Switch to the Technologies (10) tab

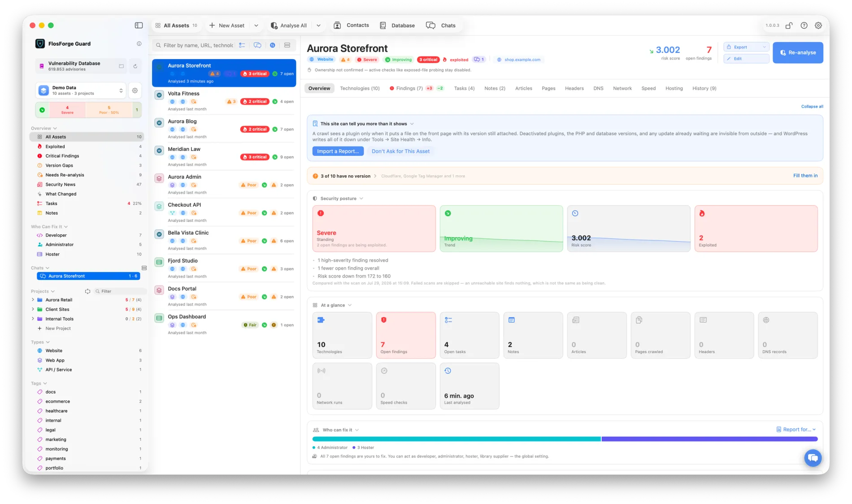[x=360, y=88]
